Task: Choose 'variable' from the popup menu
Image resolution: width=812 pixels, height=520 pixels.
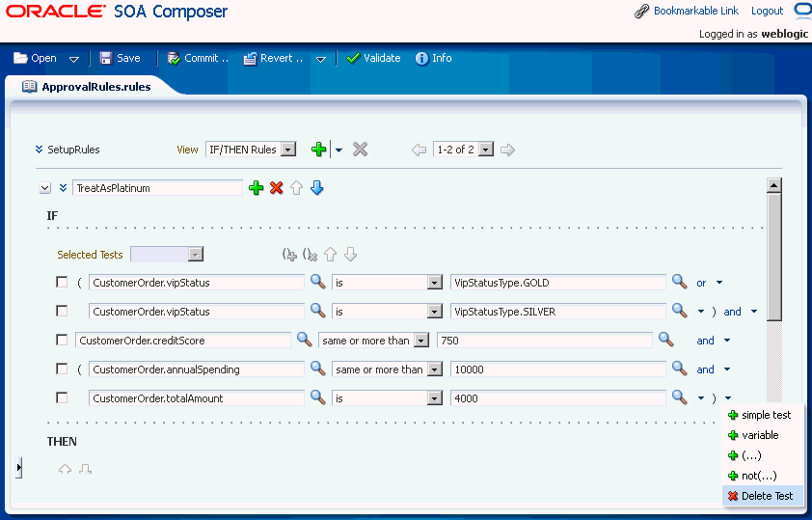Action: coord(763,435)
